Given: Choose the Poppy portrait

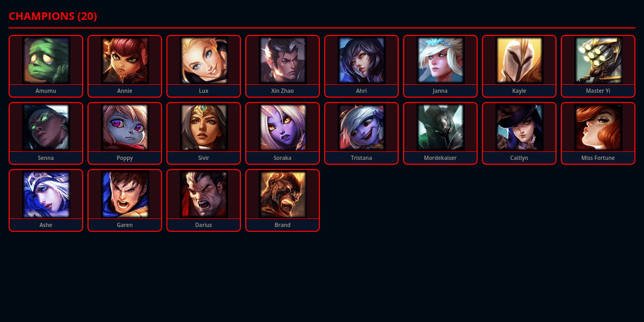Looking at the screenshot, I should point(125,127).
